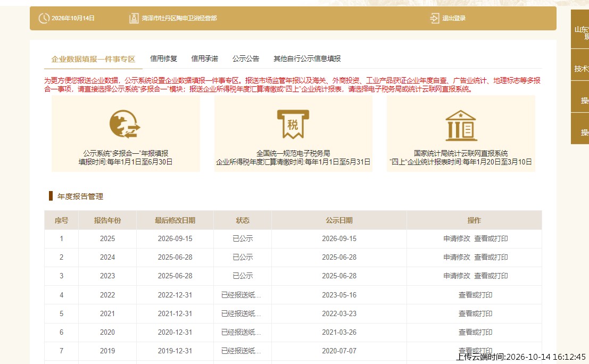Click the publish date 2026-09-15
The height and width of the screenshot is (364, 589).
click(339, 238)
